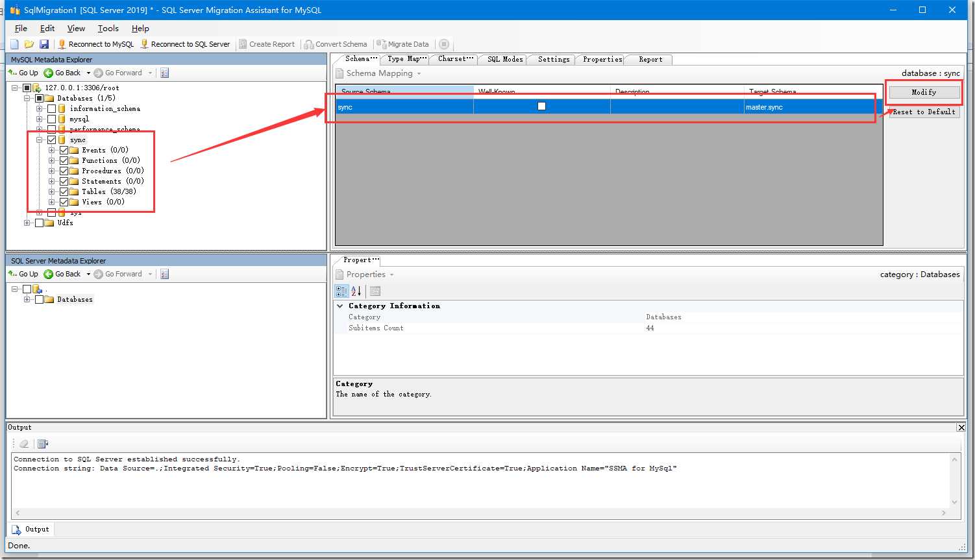Viewport: 975px width, 560px height.
Task: Click the Alphabetical A-Z sort icon
Action: [356, 291]
